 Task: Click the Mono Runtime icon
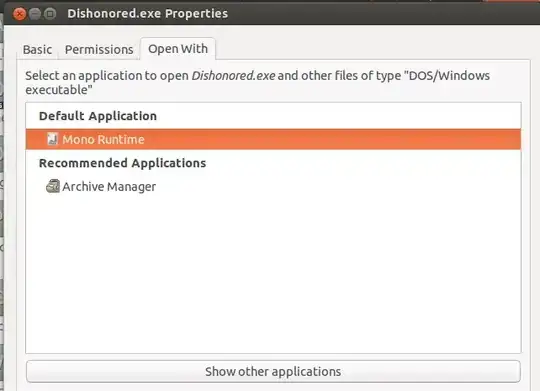(52, 139)
